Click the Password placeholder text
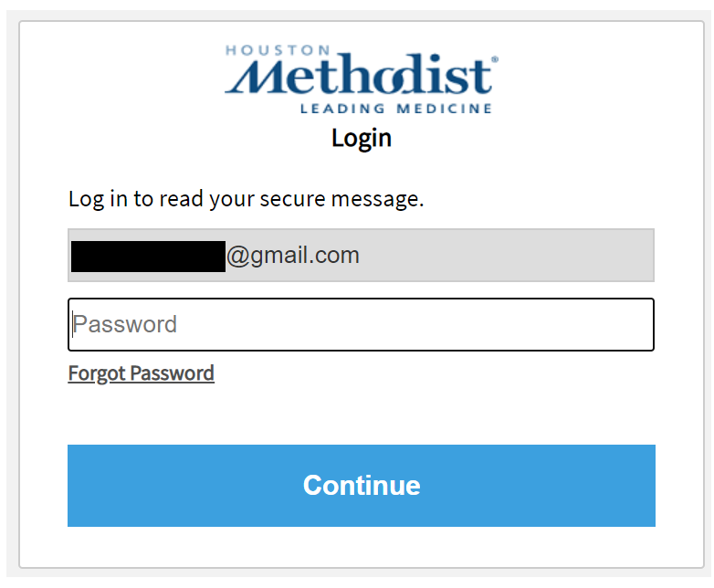 (x=125, y=324)
